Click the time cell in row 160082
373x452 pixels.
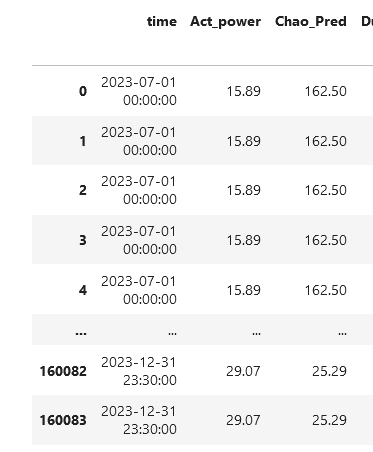139,371
